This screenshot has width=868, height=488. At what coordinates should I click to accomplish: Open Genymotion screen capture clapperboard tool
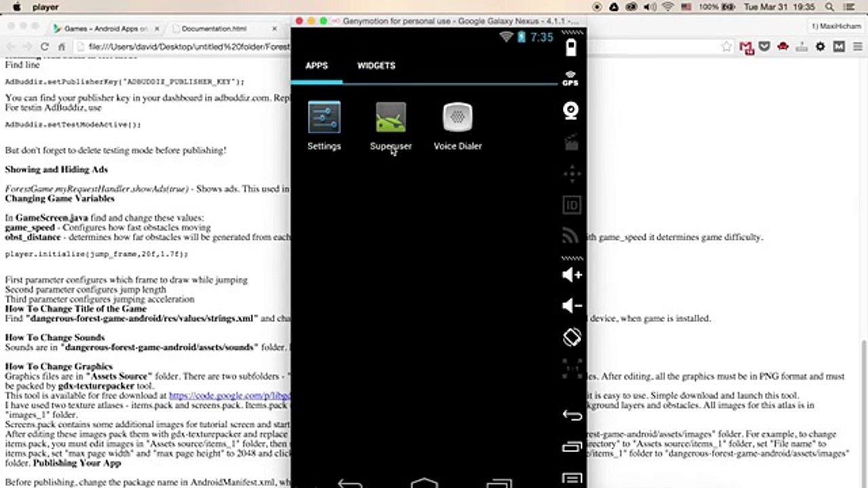(x=572, y=142)
